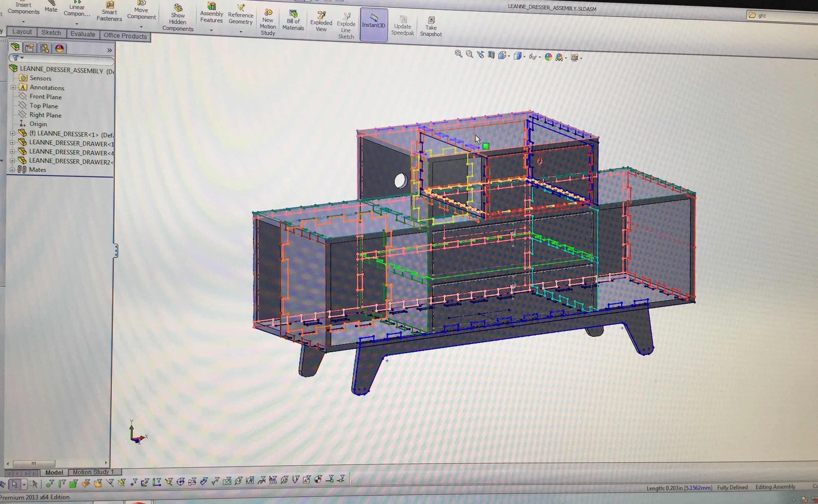The height and width of the screenshot is (504, 818).
Task: Open the Office Products tab
Action: click(x=125, y=36)
